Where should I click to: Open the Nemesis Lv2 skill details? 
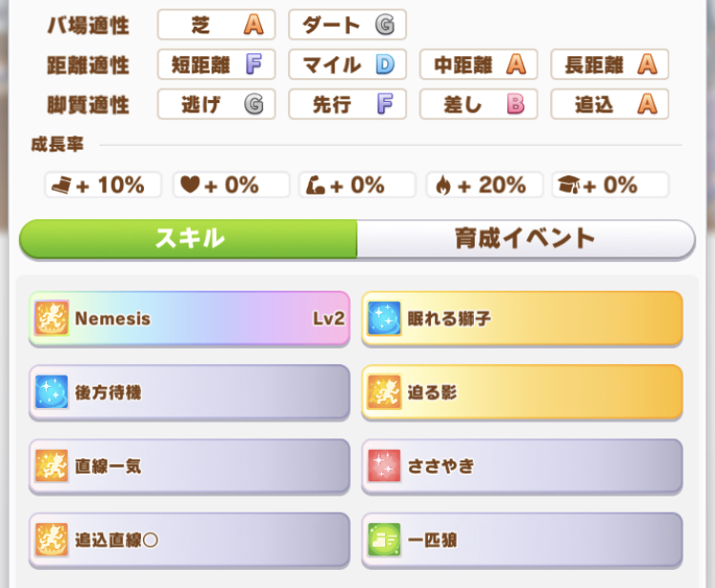click(189, 318)
